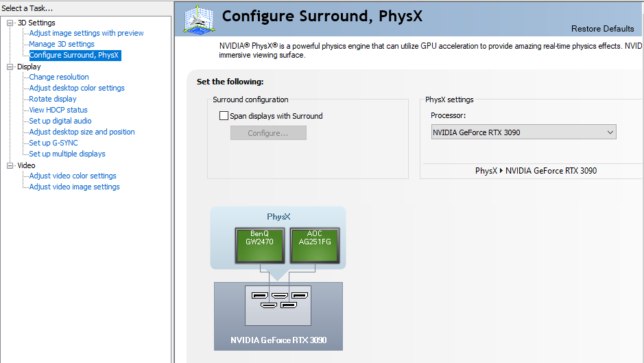Open Set up digital audio
The height and width of the screenshot is (363, 644).
tap(60, 121)
